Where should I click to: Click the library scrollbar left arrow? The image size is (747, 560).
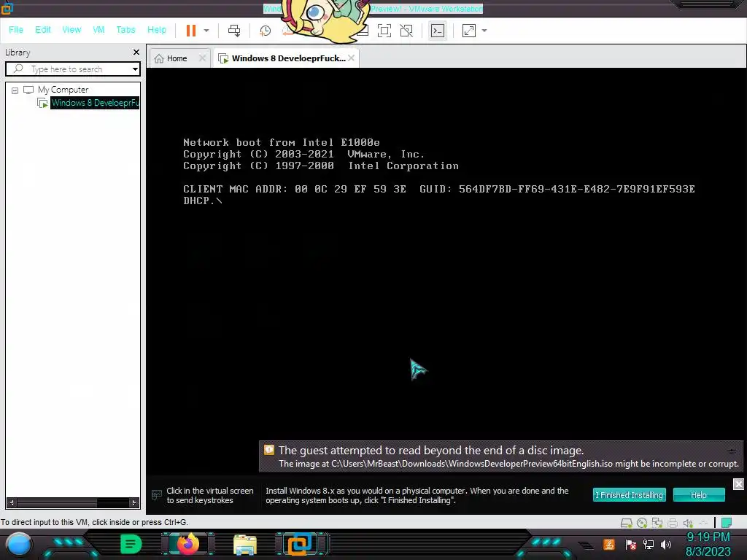pos(12,502)
